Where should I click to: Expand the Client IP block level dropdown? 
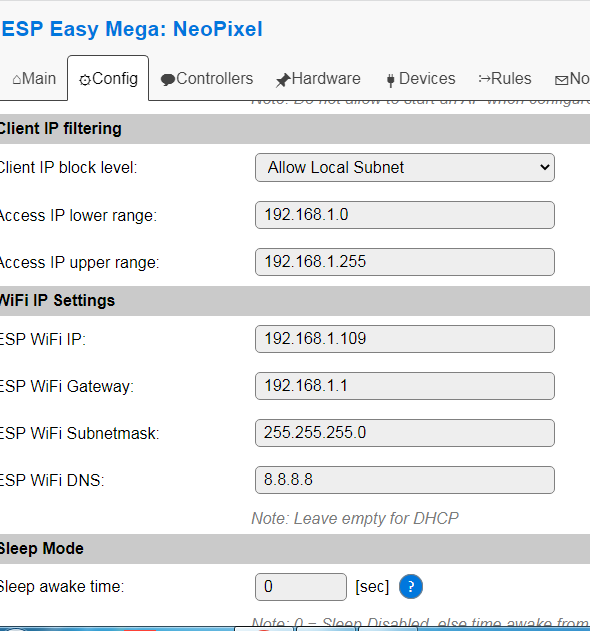(405, 167)
